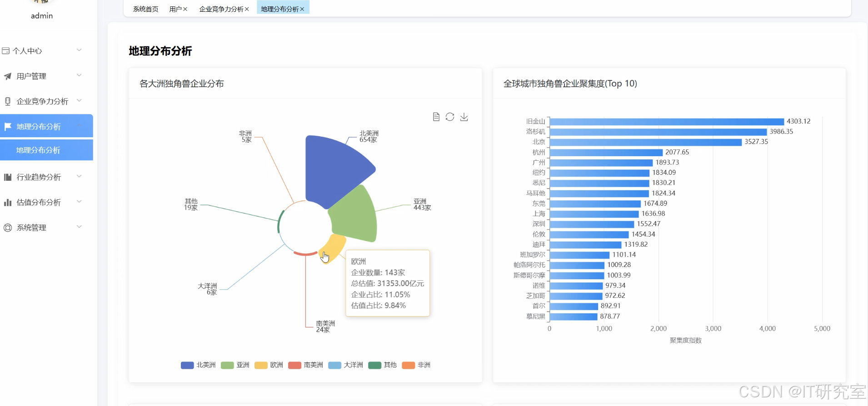The width and height of the screenshot is (868, 406).
Task: Open data view icon on pie chart
Action: (436, 117)
